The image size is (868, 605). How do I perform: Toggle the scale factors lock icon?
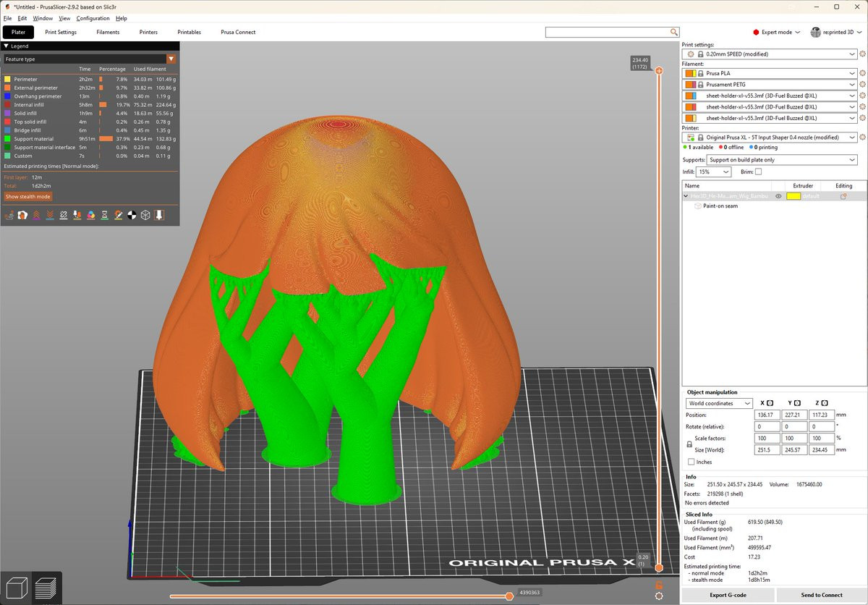689,444
